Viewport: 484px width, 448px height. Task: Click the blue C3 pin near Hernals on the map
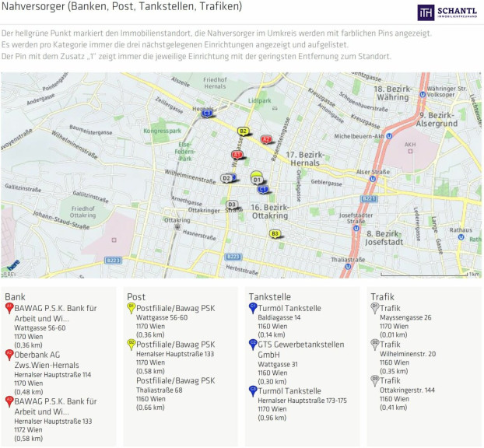(207, 114)
